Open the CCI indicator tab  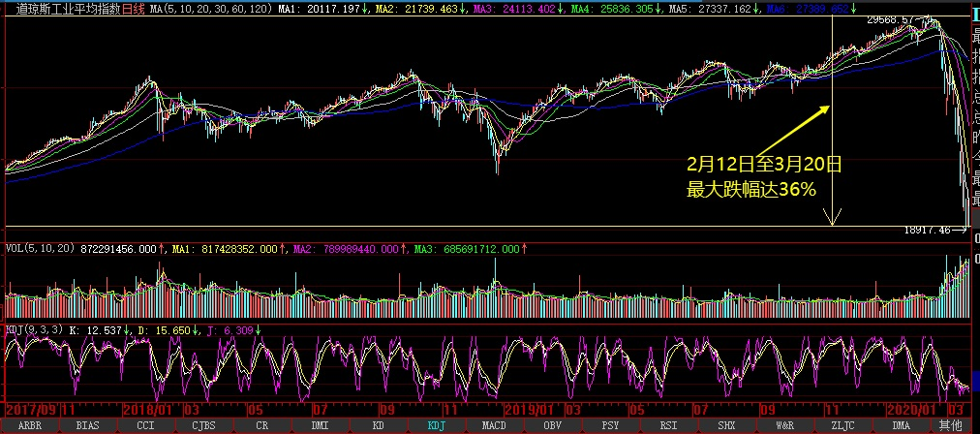(x=145, y=425)
